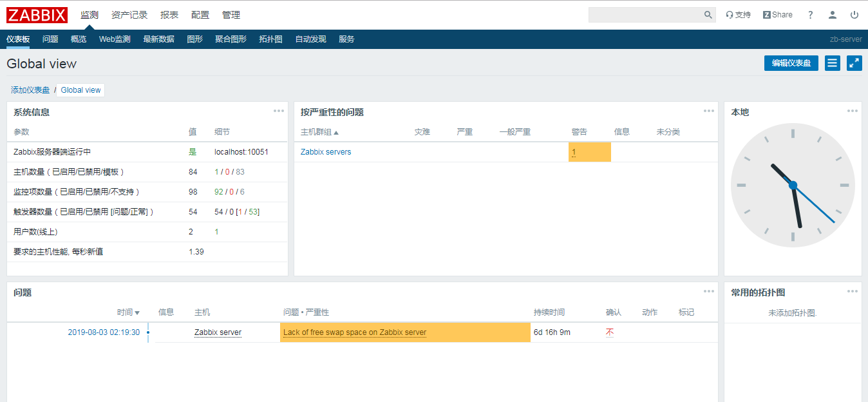Click the 不 acknowledge link
Viewport: 868px width, 402px height.
tap(609, 332)
